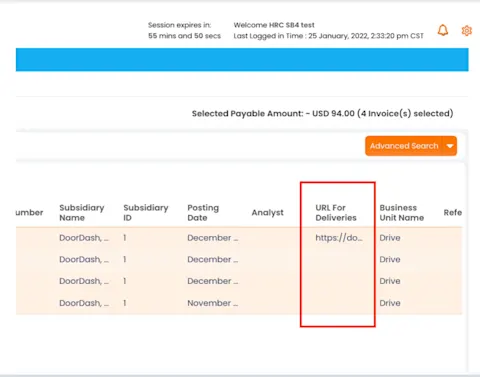Image resolution: width=480 pixels, height=377 pixels.
Task: Click the Advanced Search button
Action: click(404, 146)
